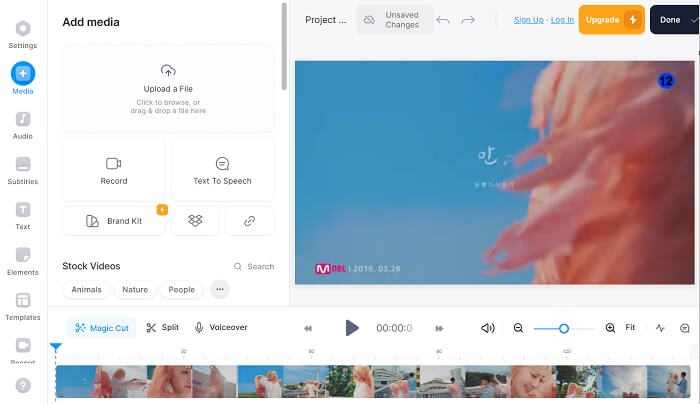This screenshot has height=404, width=700.
Task: Open the Subtitles panel in the sidebar
Action: tap(23, 171)
